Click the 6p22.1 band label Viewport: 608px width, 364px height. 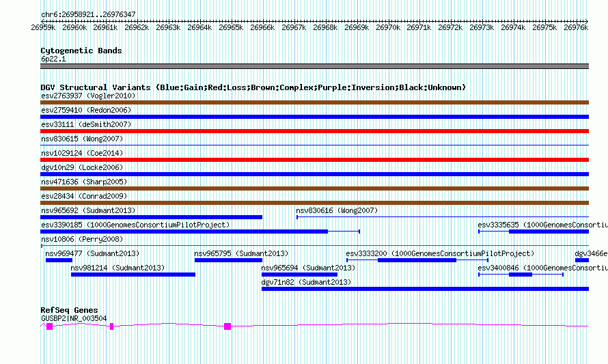point(53,59)
